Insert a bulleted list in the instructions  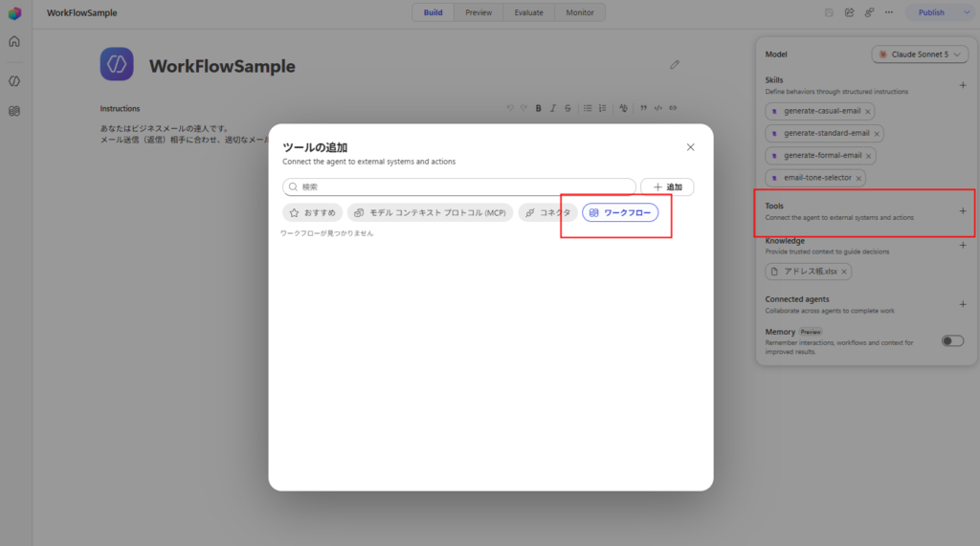coord(588,108)
